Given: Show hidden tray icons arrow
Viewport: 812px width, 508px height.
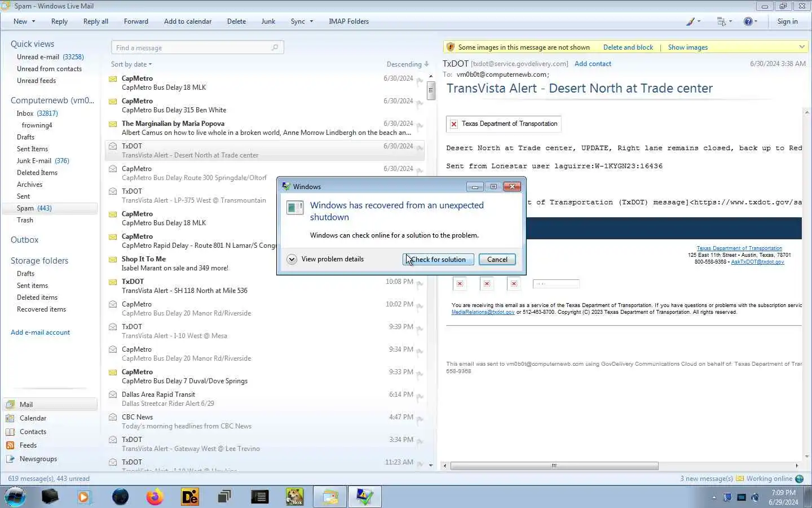Looking at the screenshot, I should click(714, 497).
